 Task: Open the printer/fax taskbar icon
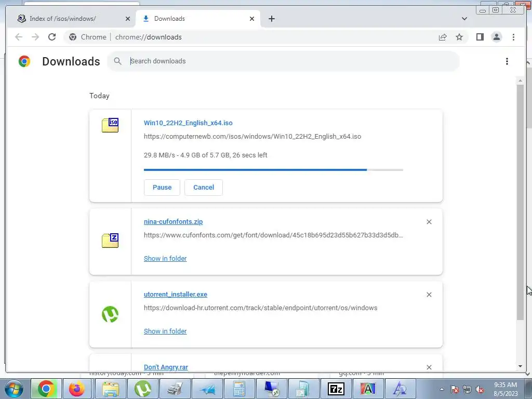(175, 389)
